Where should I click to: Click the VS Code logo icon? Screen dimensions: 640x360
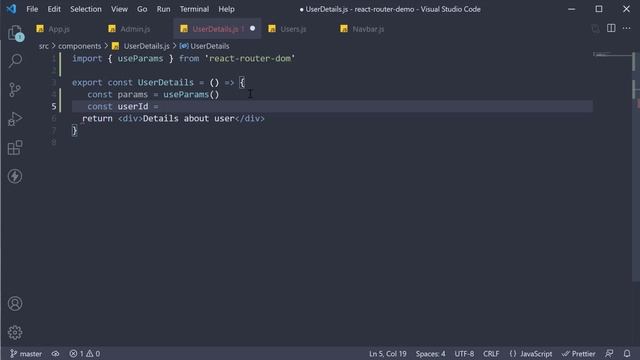tap(11, 9)
